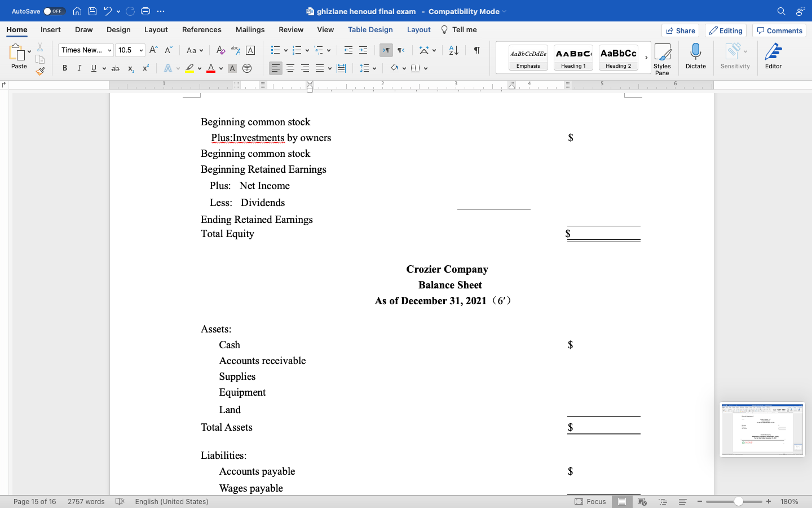Toggle AutoSave switch
This screenshot has width=812, height=508.
click(x=55, y=11)
